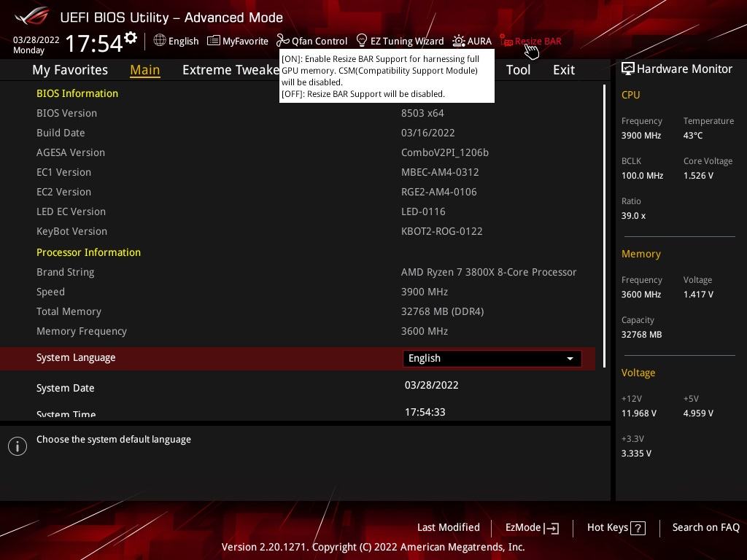Viewport: 747px width, 560px height.
Task: Click the AGESA Version label
Action: click(x=71, y=152)
